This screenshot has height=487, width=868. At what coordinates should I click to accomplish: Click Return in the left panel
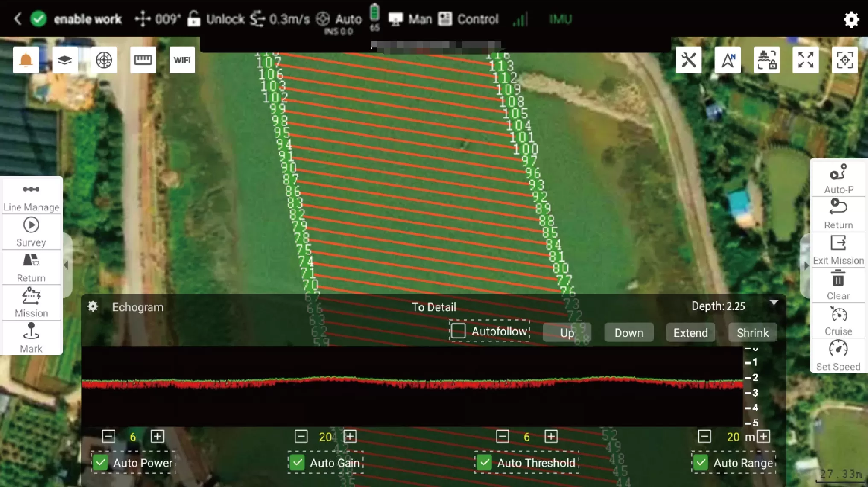32,268
